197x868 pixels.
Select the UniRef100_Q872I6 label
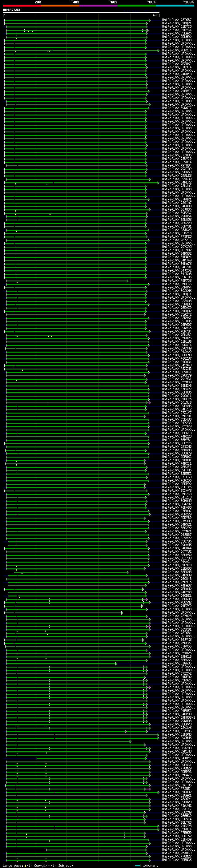pyautogui.click(x=177, y=240)
